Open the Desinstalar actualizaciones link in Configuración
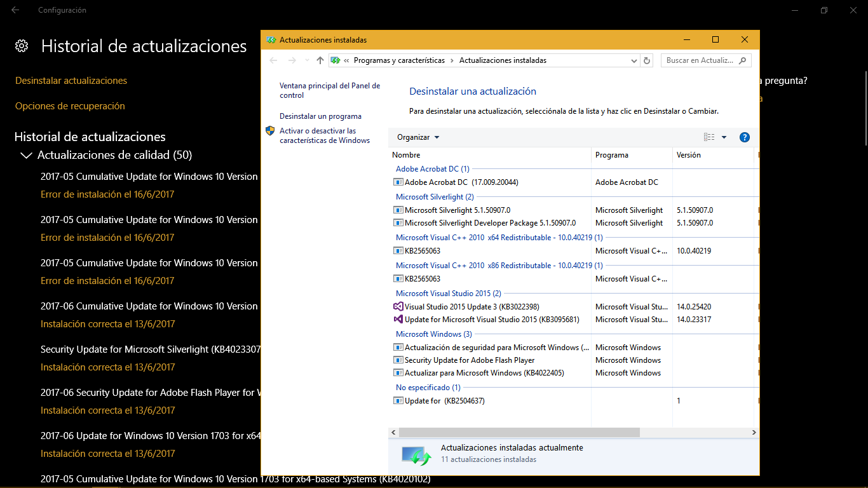 [x=71, y=81]
